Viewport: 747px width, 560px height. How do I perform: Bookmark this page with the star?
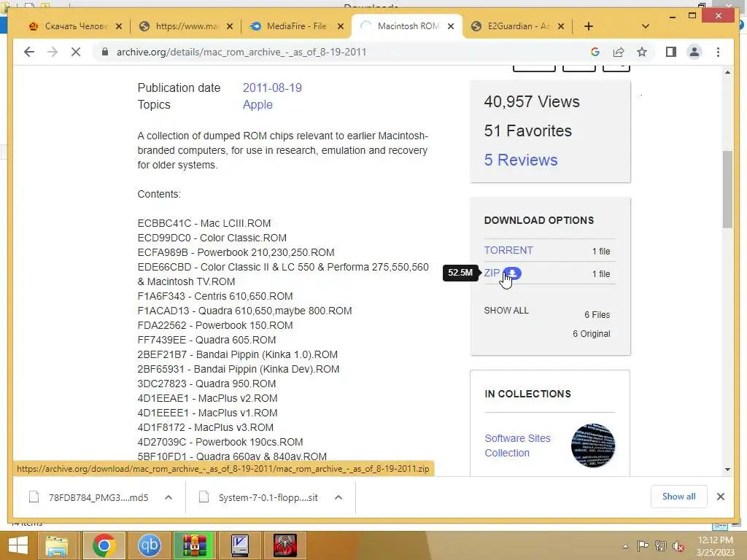[642, 52]
